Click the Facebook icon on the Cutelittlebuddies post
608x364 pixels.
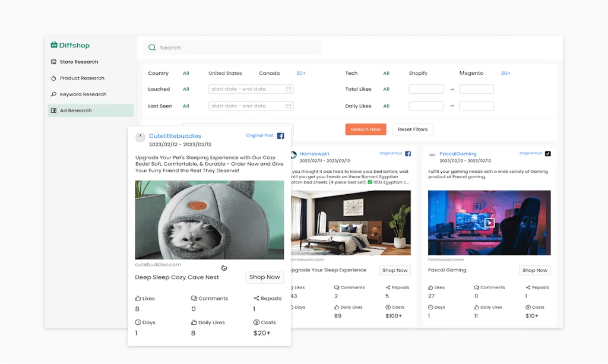(x=281, y=135)
